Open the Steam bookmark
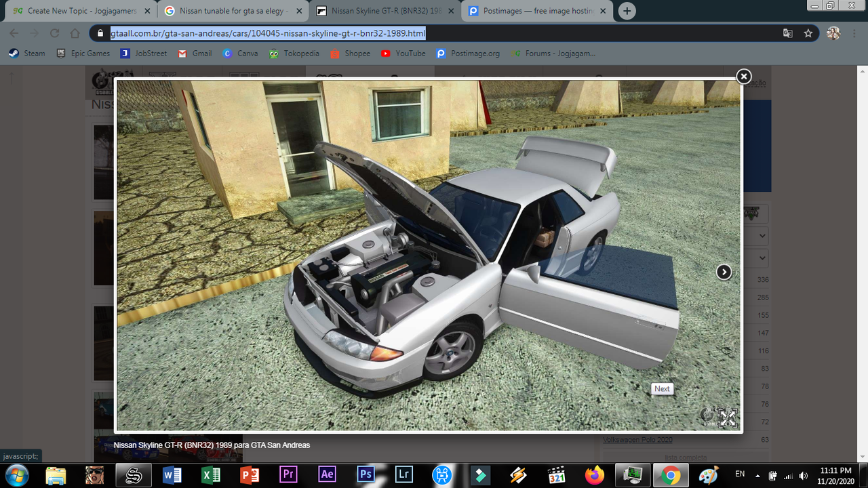 coord(27,53)
